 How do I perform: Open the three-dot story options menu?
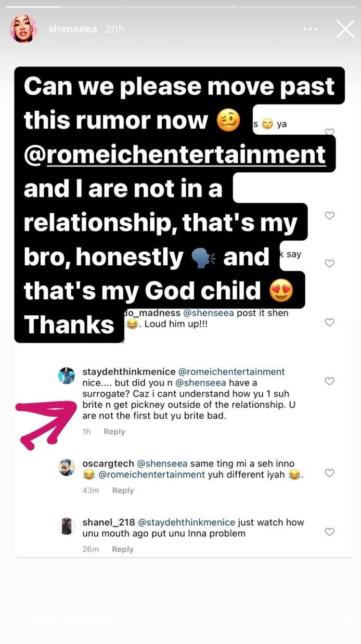[310, 29]
